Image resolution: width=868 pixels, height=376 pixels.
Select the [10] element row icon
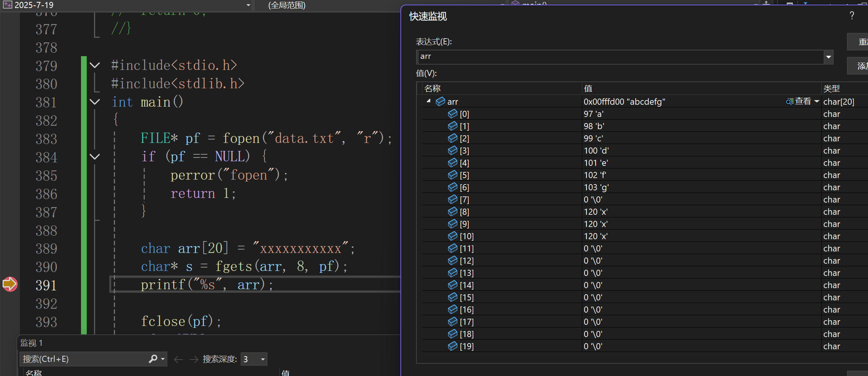point(453,236)
